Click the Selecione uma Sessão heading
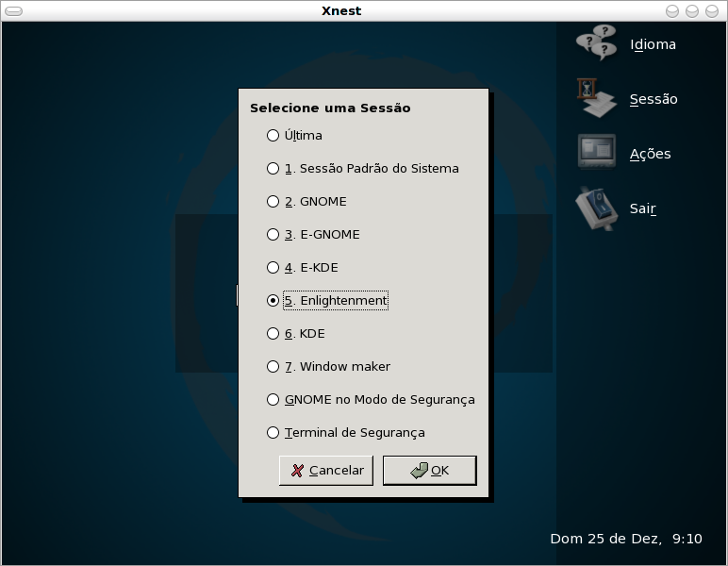The image size is (728, 566). [330, 108]
